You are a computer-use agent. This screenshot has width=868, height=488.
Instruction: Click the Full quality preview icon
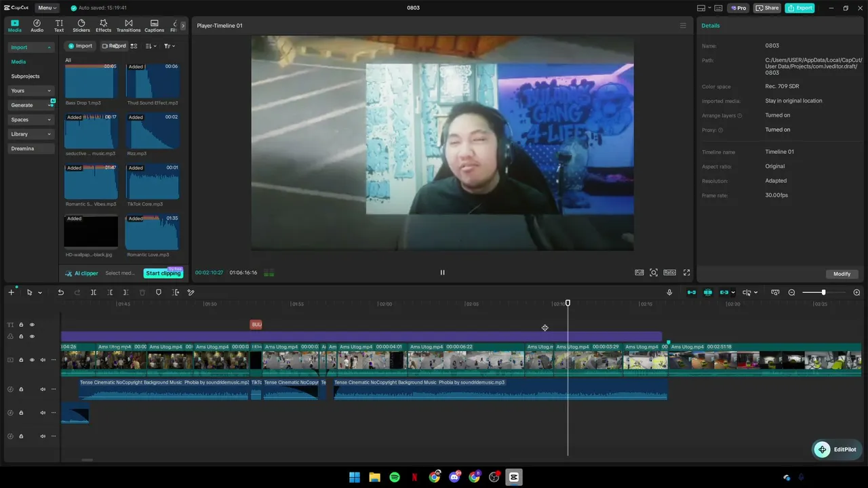639,272
